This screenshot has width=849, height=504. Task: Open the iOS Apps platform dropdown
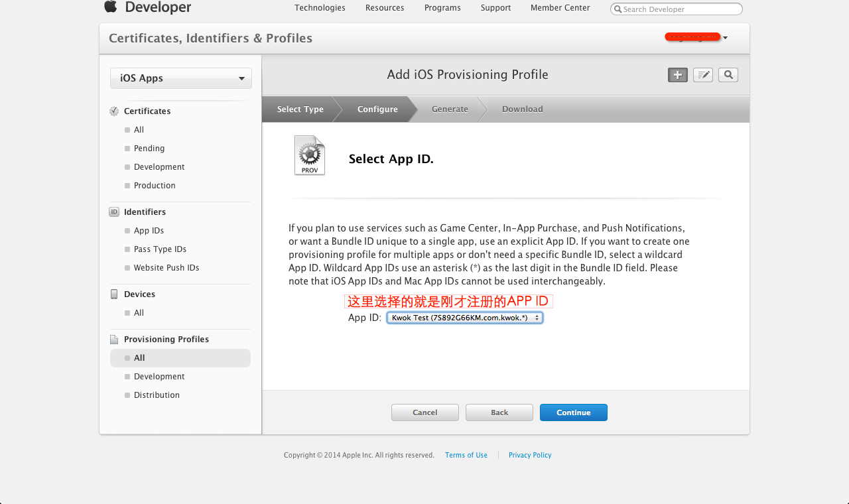click(181, 78)
